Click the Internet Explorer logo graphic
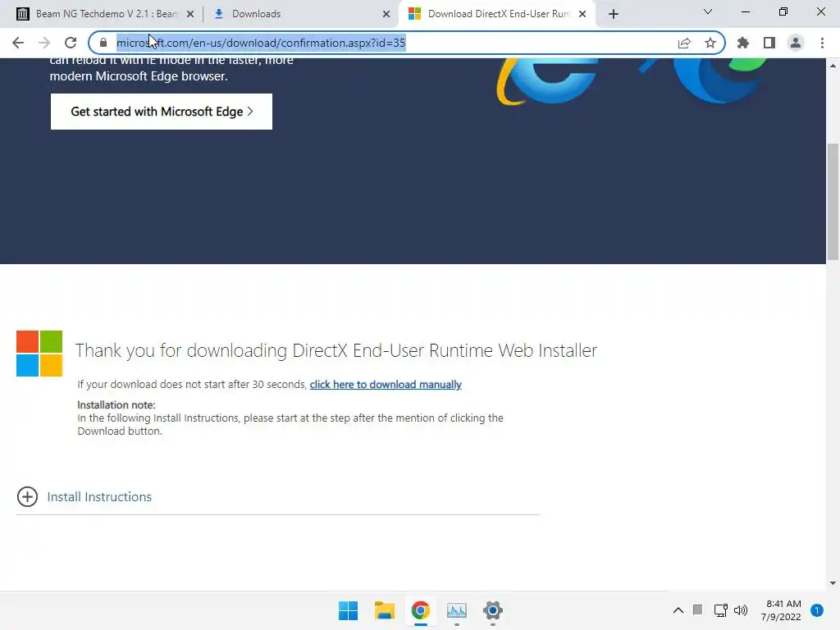This screenshot has height=630, width=840. [x=547, y=80]
